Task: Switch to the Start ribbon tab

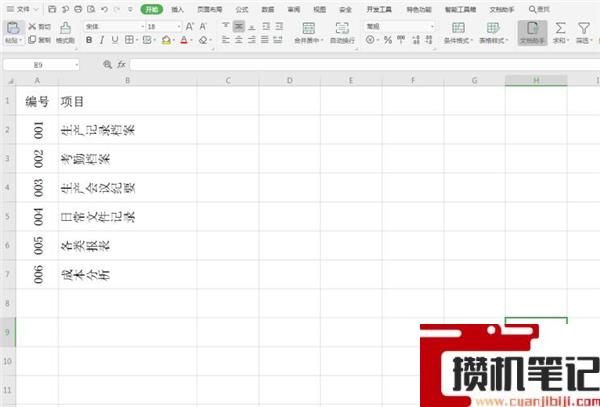Action: [152, 9]
